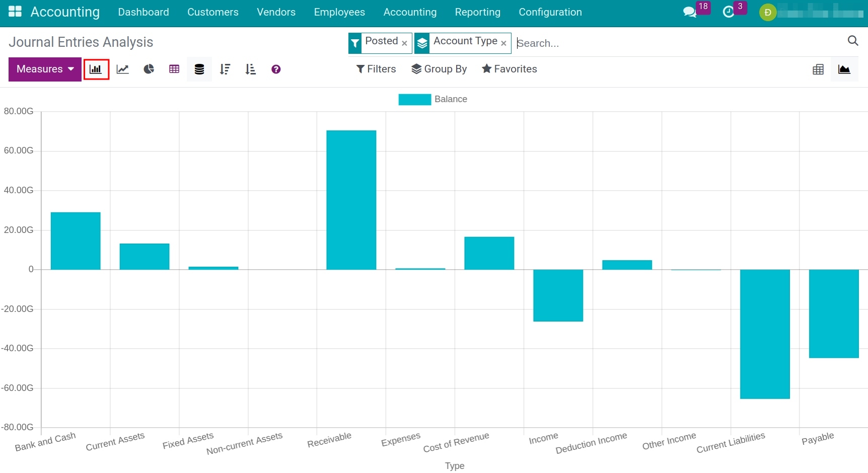The width and height of the screenshot is (868, 473).
Task: Switch graph to pie chart mode
Action: pos(149,69)
